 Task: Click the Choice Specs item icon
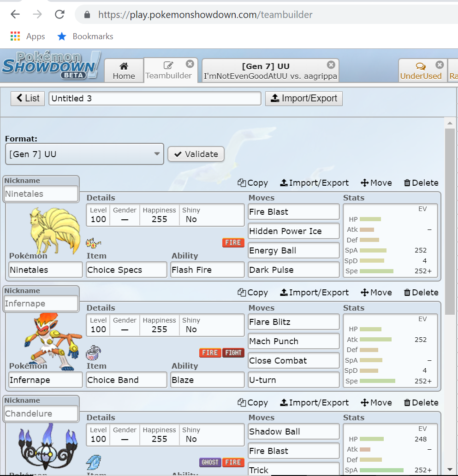[93, 243]
